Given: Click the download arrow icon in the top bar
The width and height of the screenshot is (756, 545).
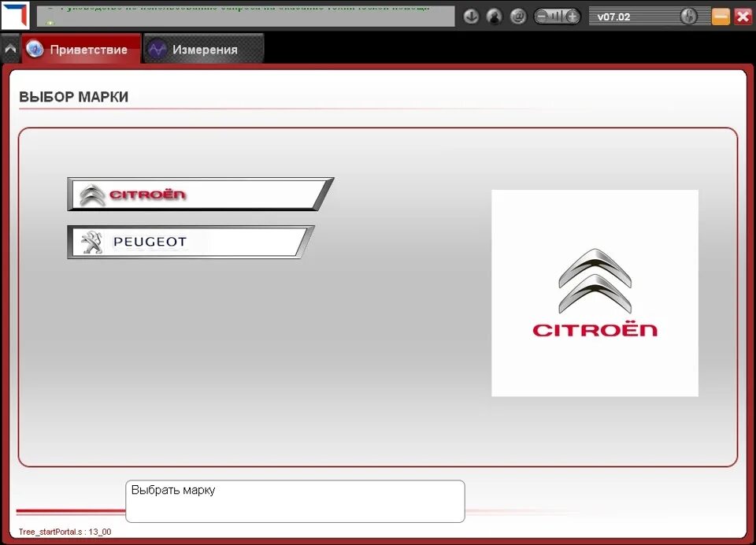Looking at the screenshot, I should (471, 17).
